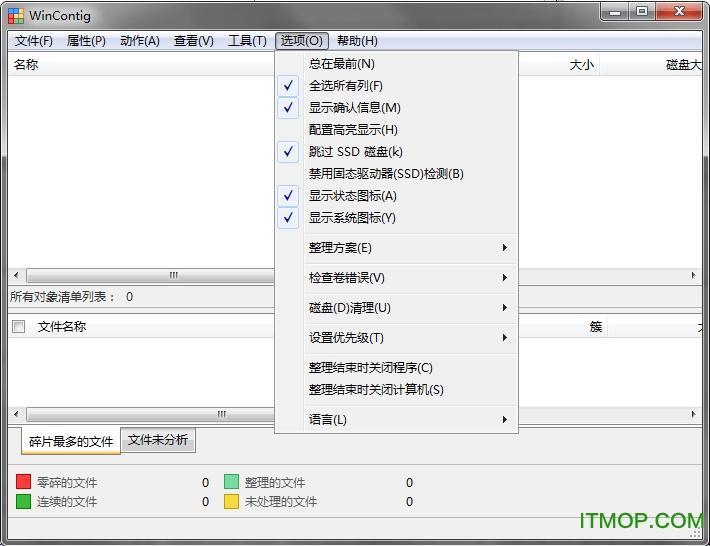Open the 文件(F) menu
710x546 pixels.
coord(34,41)
